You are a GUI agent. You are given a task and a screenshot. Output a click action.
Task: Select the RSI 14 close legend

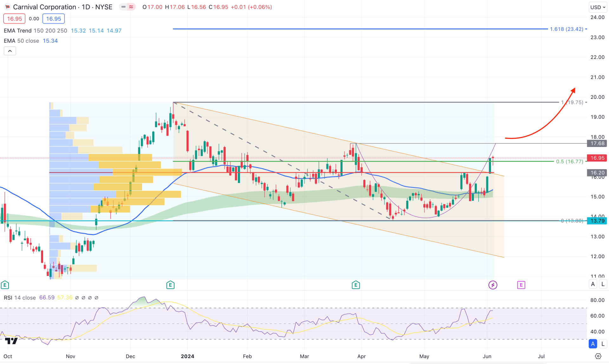pyautogui.click(x=20, y=298)
